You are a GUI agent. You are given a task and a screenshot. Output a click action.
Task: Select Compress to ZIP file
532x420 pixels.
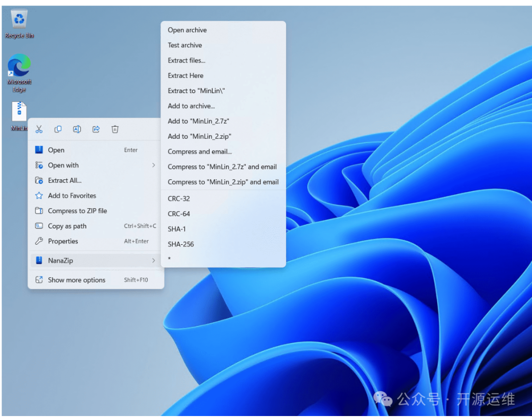[x=96, y=211]
